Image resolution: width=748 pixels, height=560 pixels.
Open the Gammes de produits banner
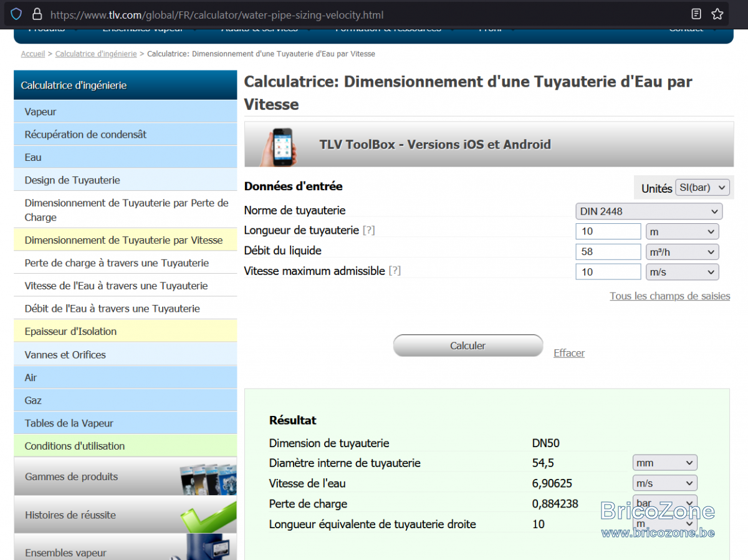125,476
